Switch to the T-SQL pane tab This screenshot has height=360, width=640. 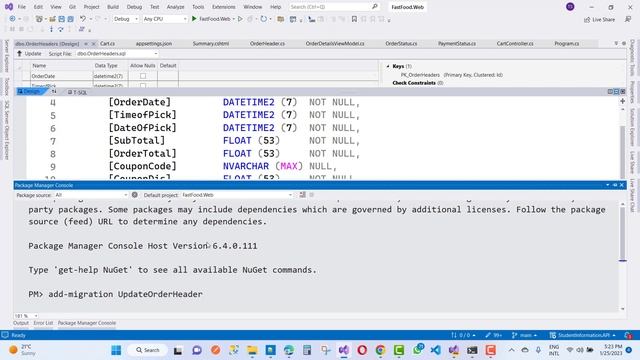click(x=77, y=92)
